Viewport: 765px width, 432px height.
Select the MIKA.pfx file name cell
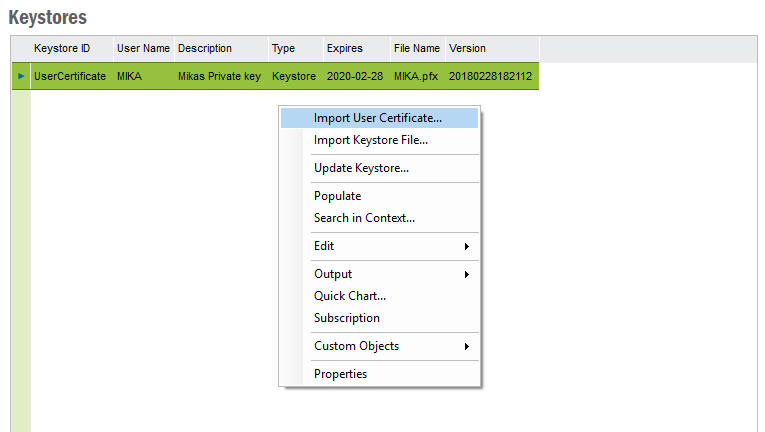point(416,76)
